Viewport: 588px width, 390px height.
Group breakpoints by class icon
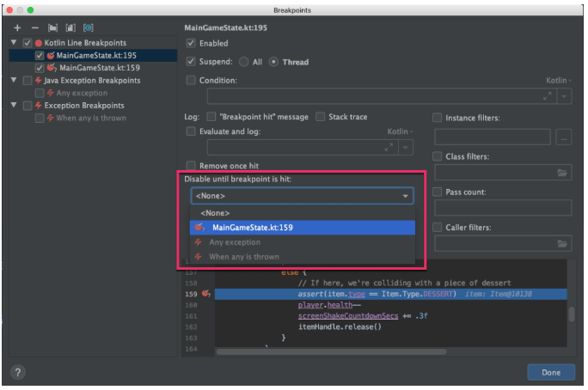tap(89, 27)
